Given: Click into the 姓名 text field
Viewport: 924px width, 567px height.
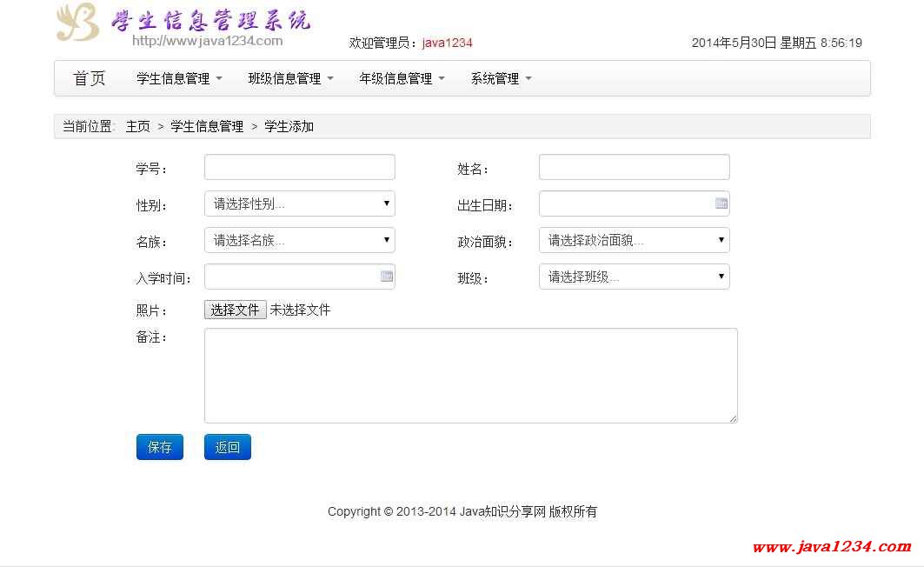Looking at the screenshot, I should 634,167.
